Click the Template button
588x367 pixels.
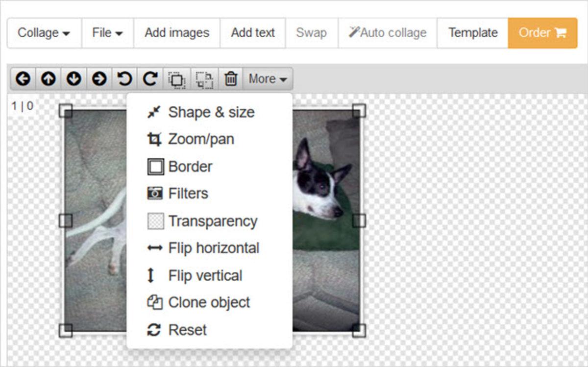[472, 33]
